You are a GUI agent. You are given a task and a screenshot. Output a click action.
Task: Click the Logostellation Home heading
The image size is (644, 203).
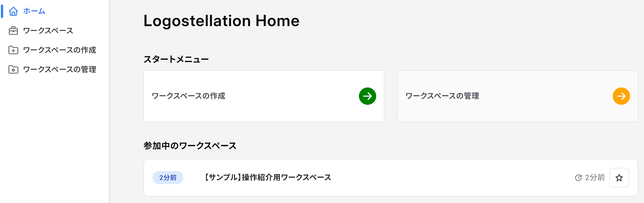pos(221,21)
